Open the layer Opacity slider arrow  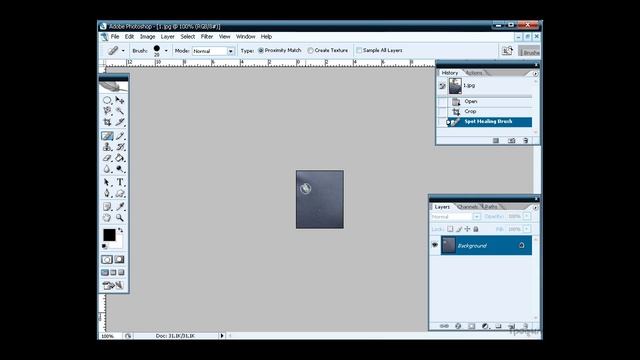(x=527, y=217)
